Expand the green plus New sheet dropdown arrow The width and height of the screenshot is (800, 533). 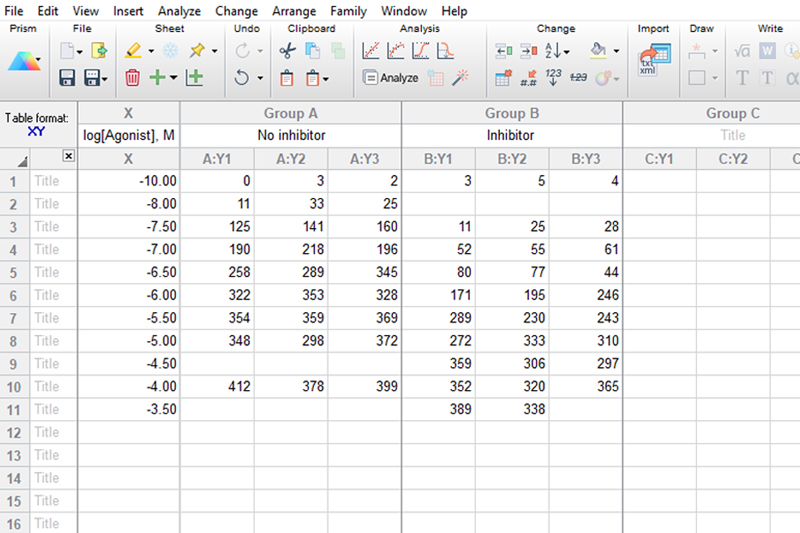(x=173, y=77)
